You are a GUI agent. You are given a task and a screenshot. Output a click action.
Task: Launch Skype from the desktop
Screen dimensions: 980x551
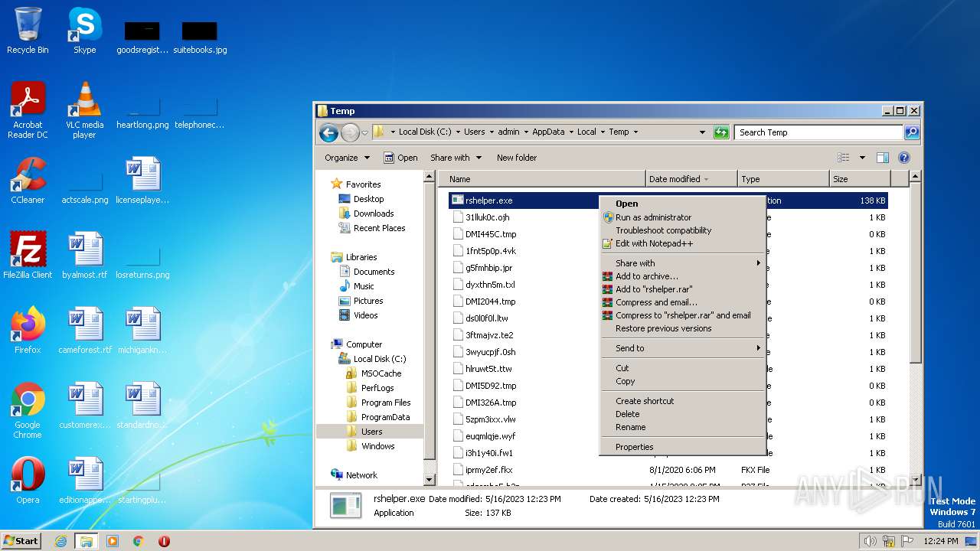pyautogui.click(x=84, y=31)
